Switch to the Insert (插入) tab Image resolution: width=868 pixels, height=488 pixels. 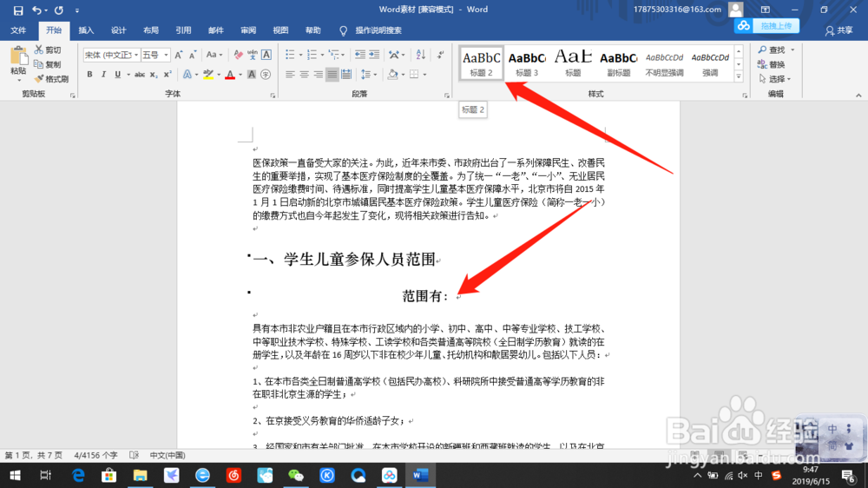click(86, 30)
